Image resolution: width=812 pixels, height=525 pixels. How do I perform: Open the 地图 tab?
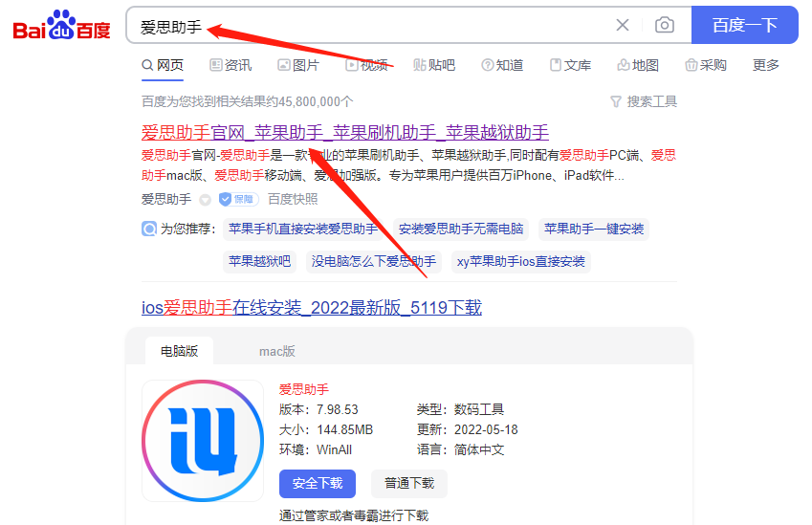point(638,65)
